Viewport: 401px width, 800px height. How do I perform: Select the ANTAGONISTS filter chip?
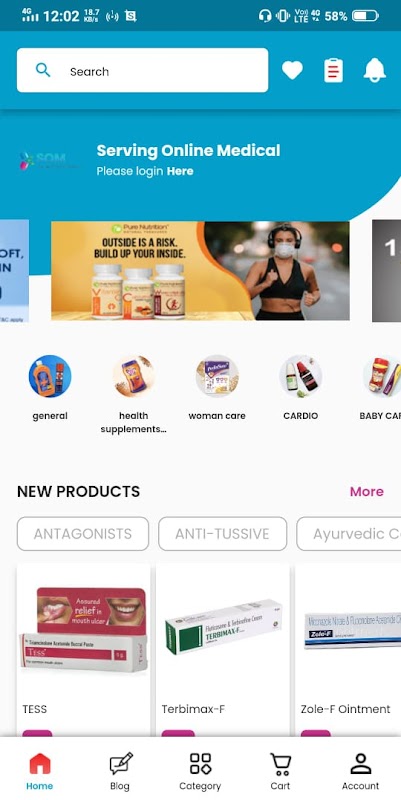(83, 534)
